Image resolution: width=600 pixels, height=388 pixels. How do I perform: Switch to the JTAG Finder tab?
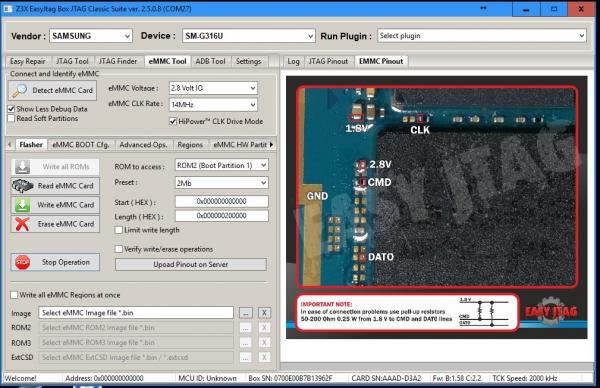118,61
